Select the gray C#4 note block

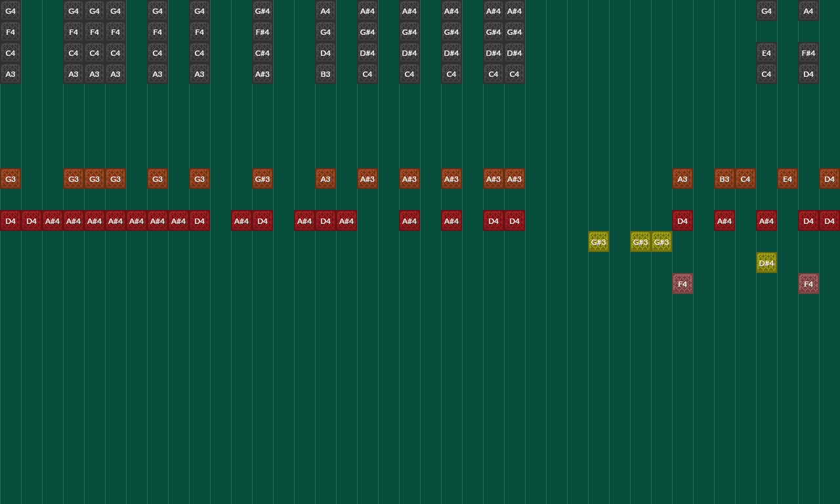pyautogui.click(x=262, y=52)
